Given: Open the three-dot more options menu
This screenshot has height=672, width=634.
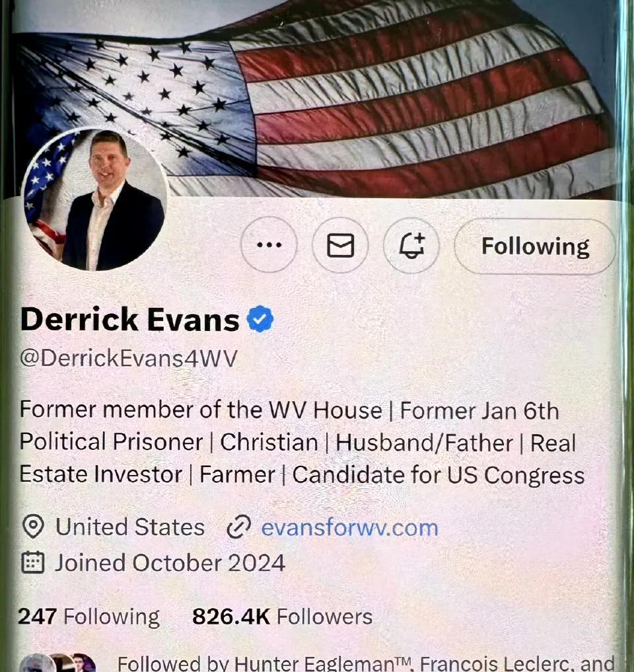Looking at the screenshot, I should pyautogui.click(x=269, y=244).
